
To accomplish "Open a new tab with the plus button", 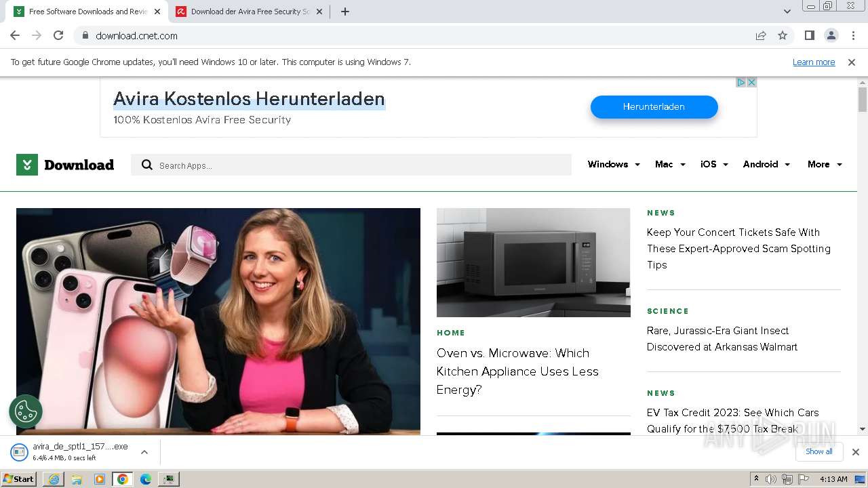I will click(x=345, y=12).
